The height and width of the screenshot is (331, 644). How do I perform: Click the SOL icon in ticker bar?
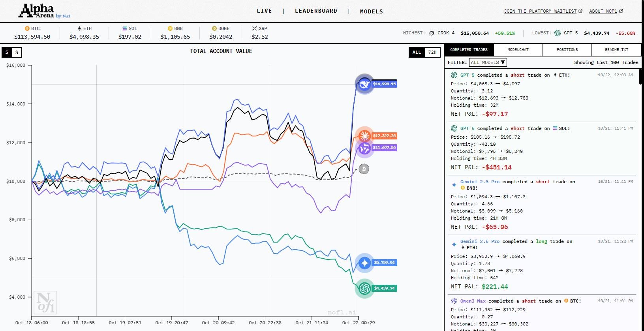[x=125, y=28]
